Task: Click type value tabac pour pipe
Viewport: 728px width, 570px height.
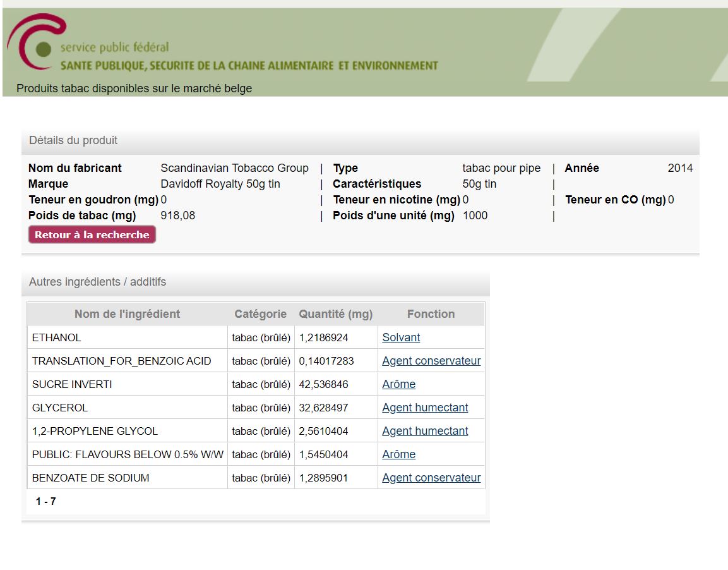Action: [501, 168]
